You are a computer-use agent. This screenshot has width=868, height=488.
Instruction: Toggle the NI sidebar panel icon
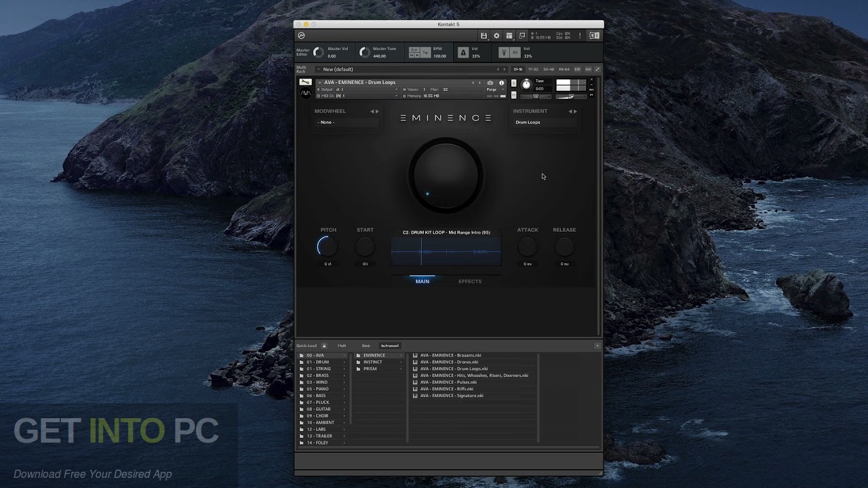pyautogui.click(x=595, y=35)
